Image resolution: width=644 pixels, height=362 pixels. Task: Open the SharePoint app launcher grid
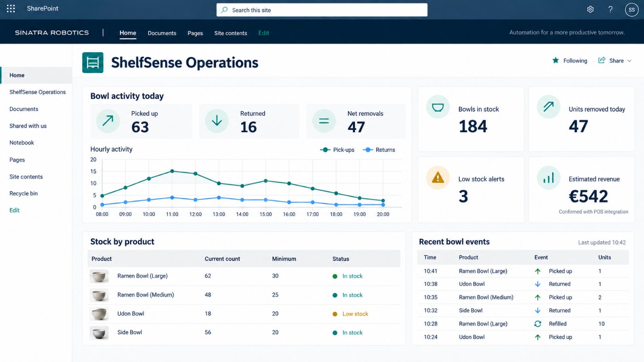[x=11, y=9]
